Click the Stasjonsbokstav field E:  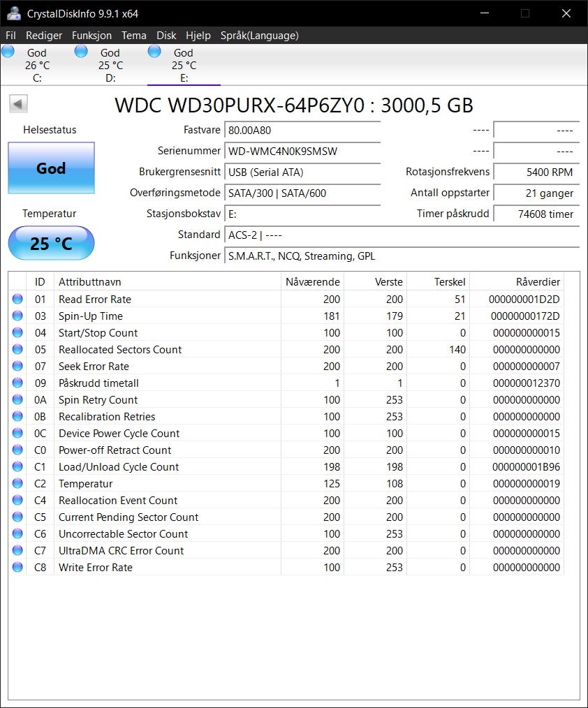[302, 214]
